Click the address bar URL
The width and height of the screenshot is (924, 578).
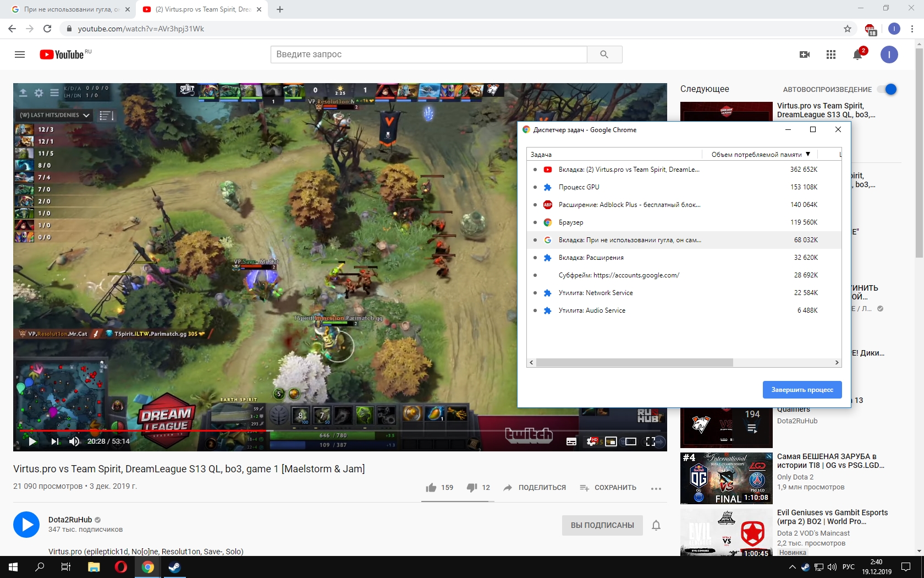(x=141, y=29)
